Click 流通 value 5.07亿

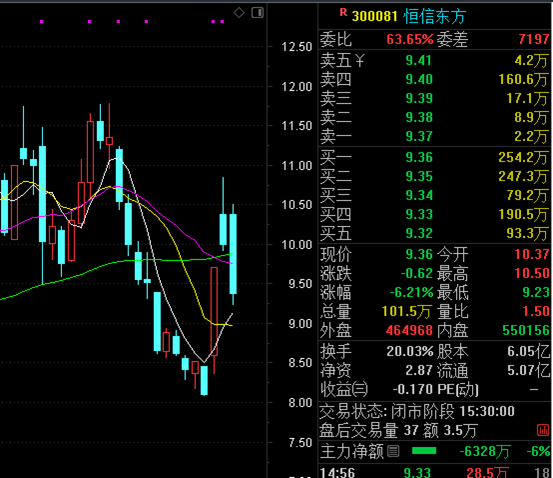[x=528, y=370]
